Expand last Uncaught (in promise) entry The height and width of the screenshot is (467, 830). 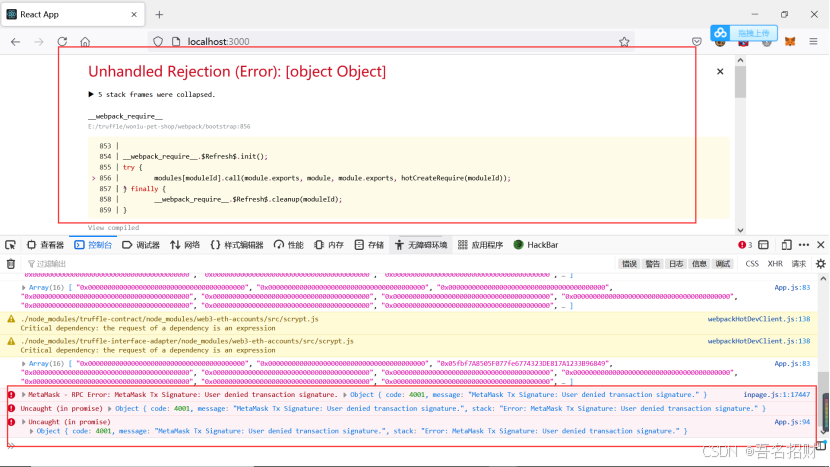[x=23, y=422]
